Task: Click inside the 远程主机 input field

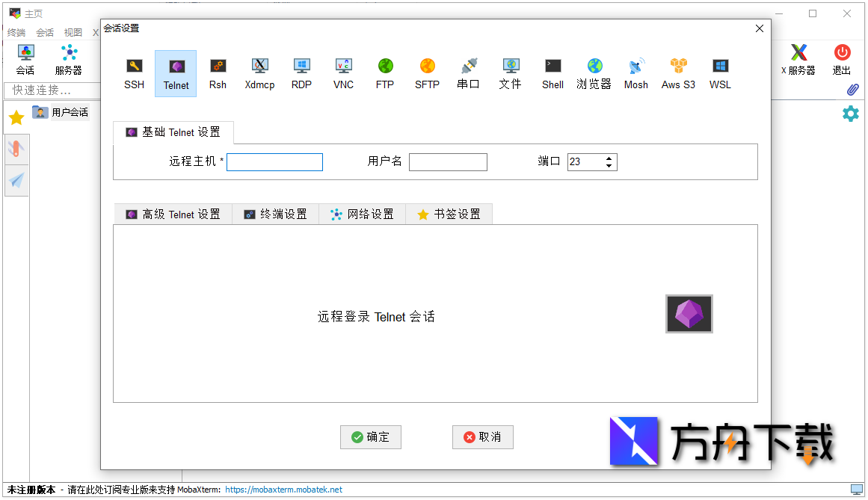Action: tap(274, 161)
